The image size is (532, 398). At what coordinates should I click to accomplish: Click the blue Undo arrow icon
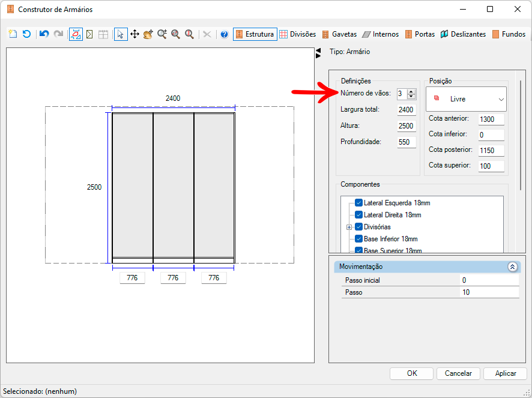point(44,34)
